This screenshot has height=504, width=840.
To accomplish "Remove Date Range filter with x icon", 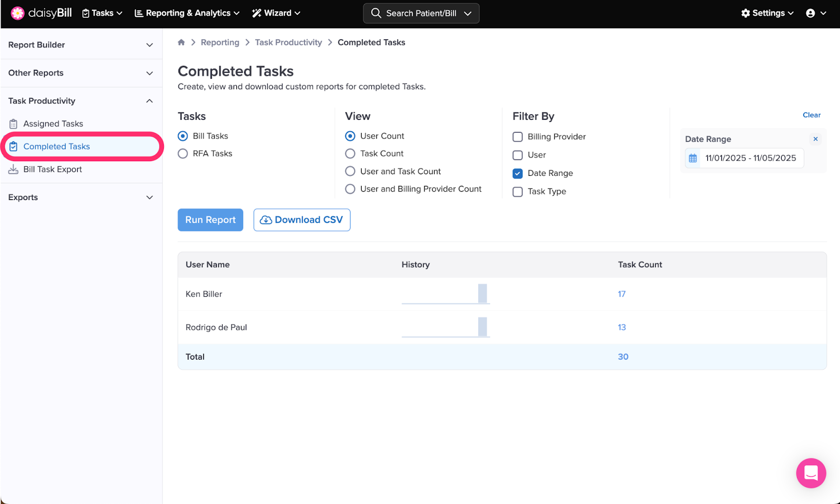I will (815, 139).
